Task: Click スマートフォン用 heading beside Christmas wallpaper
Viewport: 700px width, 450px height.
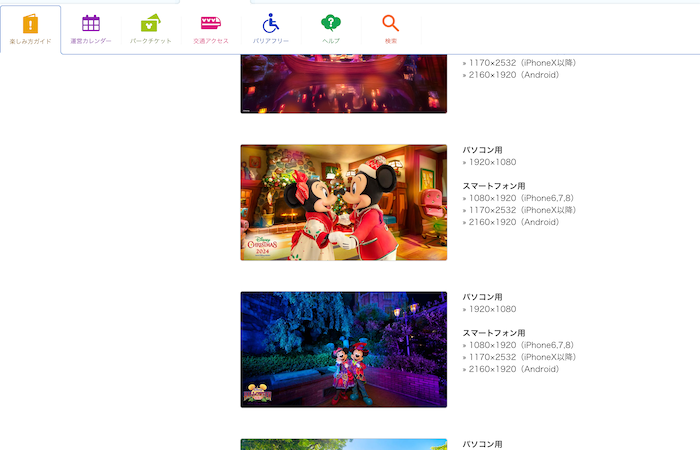Action: tap(494, 186)
